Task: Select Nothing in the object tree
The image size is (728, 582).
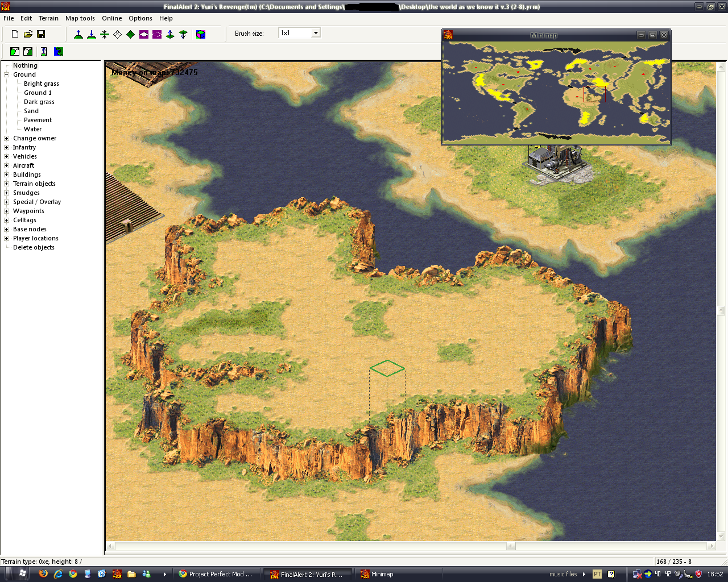Action: 25,65
